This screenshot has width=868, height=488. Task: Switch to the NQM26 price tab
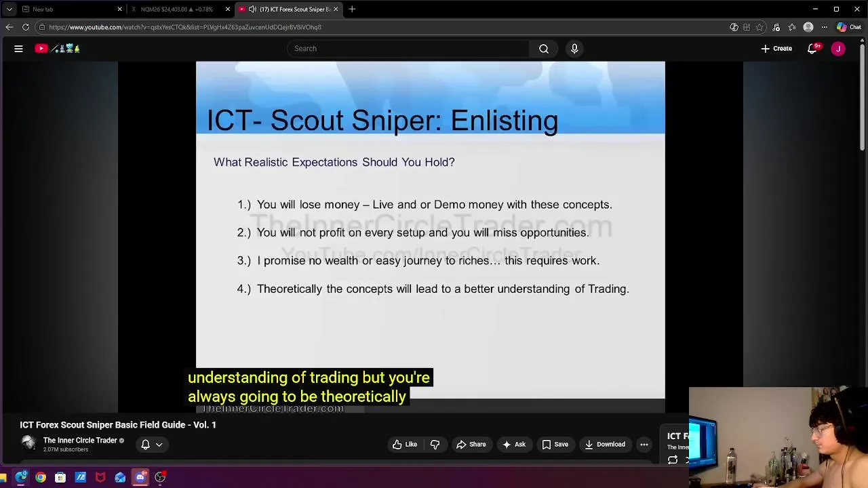(x=180, y=9)
